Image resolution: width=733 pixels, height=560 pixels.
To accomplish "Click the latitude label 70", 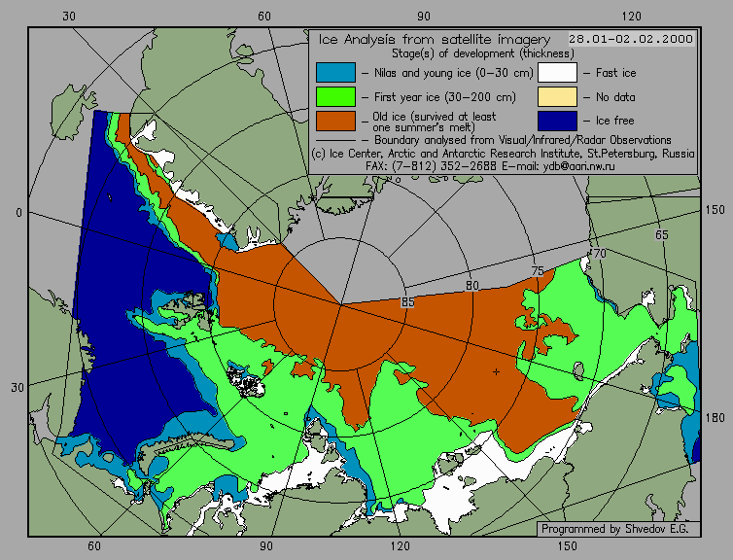I will click(599, 254).
